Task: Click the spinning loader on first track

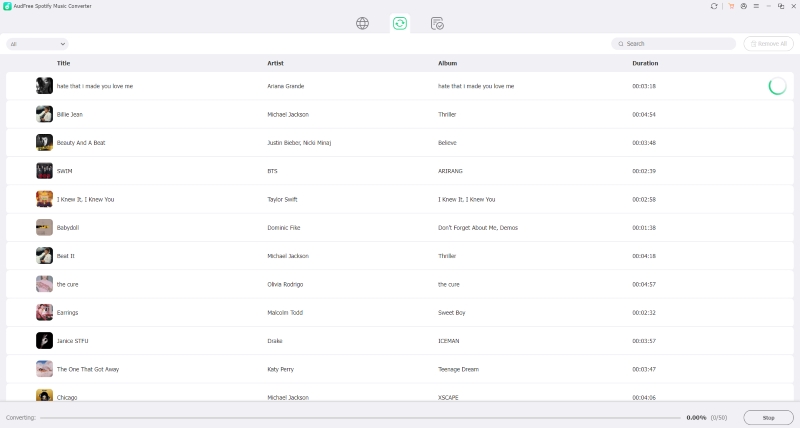Action: (777, 86)
